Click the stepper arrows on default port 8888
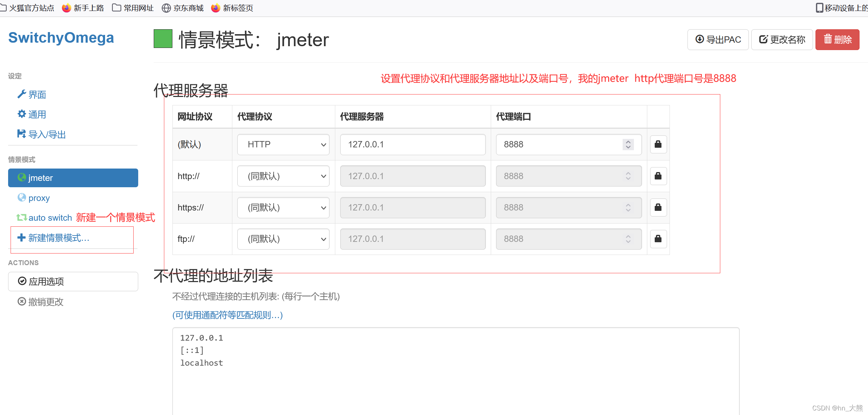This screenshot has width=868, height=415. coord(628,144)
